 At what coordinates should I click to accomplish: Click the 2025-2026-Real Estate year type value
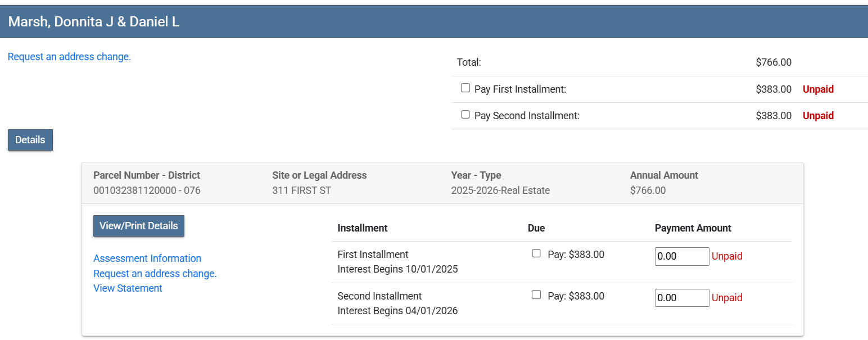(x=500, y=191)
